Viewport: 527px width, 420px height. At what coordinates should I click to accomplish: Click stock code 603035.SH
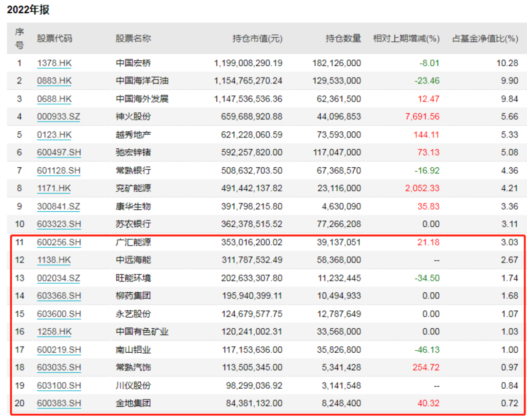tap(59, 368)
